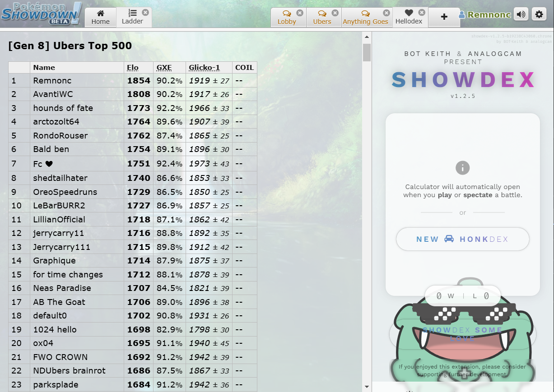Open AvantiWC's ladder profile
This screenshot has width=554, height=392.
click(53, 94)
